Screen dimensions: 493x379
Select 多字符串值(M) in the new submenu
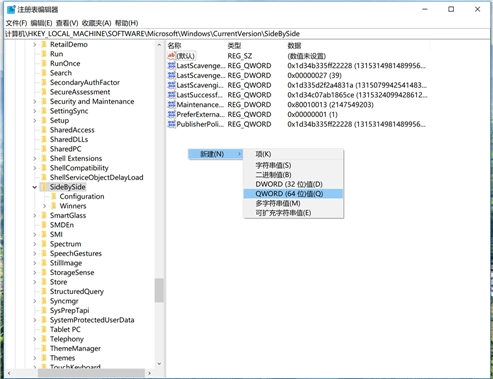[293, 203]
